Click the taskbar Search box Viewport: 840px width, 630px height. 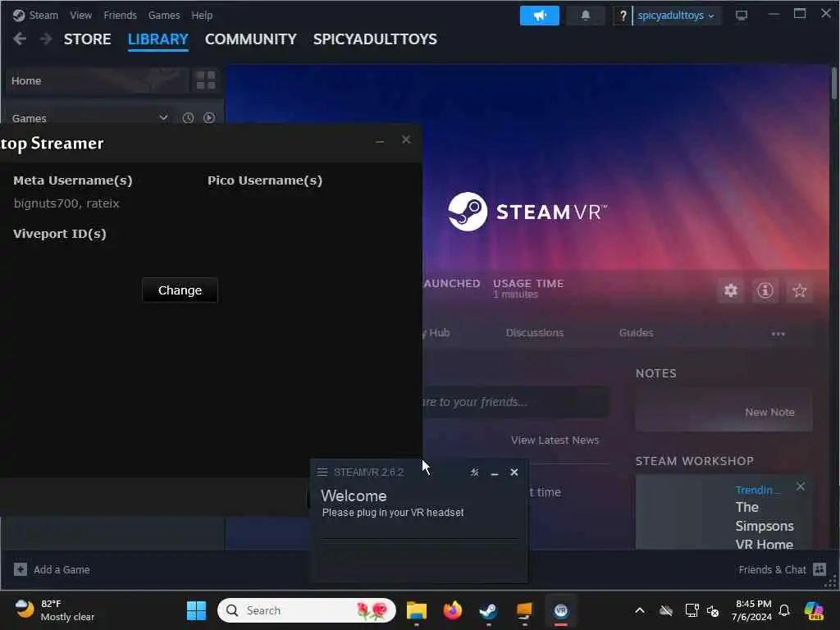307,610
